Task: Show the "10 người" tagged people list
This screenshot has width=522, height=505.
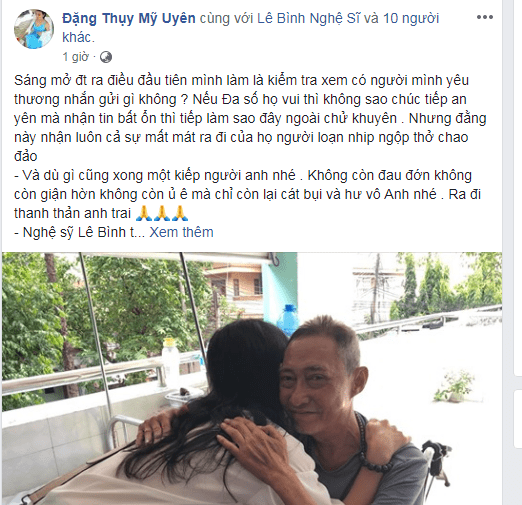Action: click(411, 18)
